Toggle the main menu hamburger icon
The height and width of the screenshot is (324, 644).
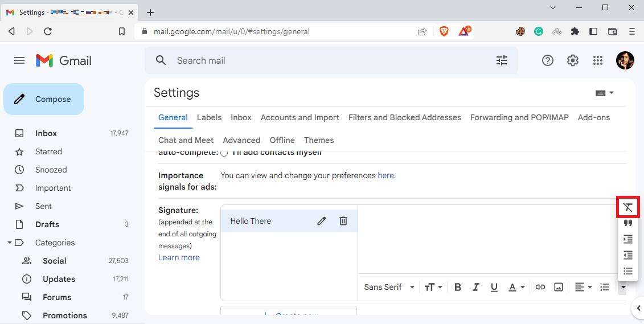click(x=19, y=60)
